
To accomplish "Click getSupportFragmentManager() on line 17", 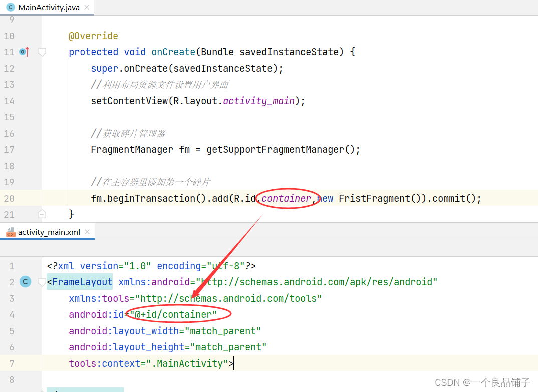I will click(x=281, y=150).
